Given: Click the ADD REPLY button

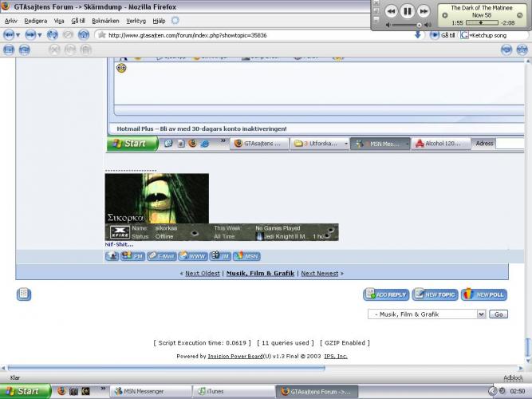Looking at the screenshot, I should (386, 294).
